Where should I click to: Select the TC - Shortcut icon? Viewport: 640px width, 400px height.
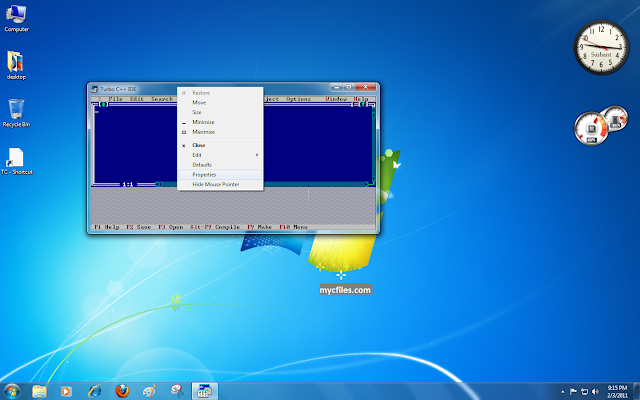pyautogui.click(x=16, y=161)
